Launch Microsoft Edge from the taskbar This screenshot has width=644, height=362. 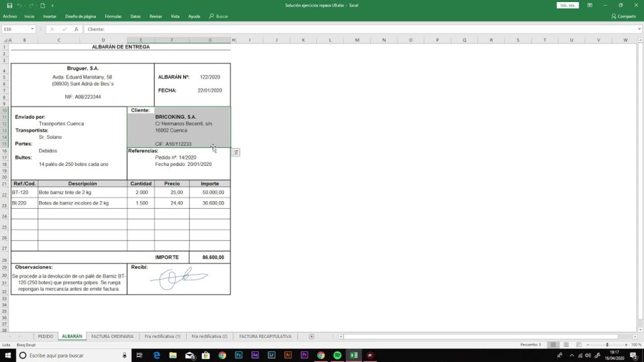click(157, 356)
